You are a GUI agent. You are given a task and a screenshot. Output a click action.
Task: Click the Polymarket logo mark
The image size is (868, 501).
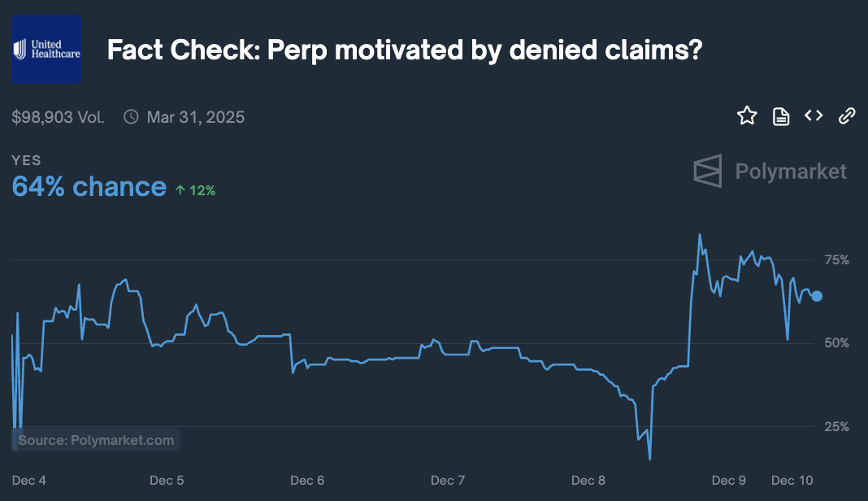pos(708,171)
